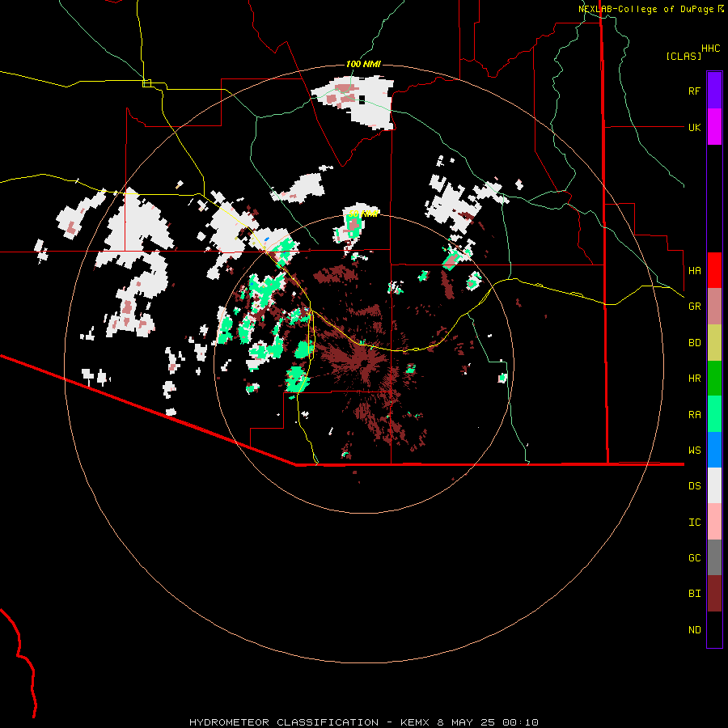The height and width of the screenshot is (728, 728).
Task: Click the 100 NMI range ring label
Action: [x=363, y=64]
